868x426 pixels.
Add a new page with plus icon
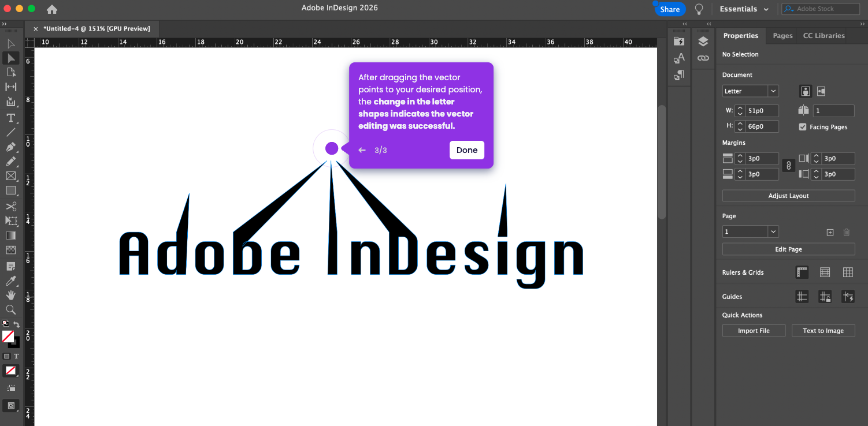tap(830, 232)
